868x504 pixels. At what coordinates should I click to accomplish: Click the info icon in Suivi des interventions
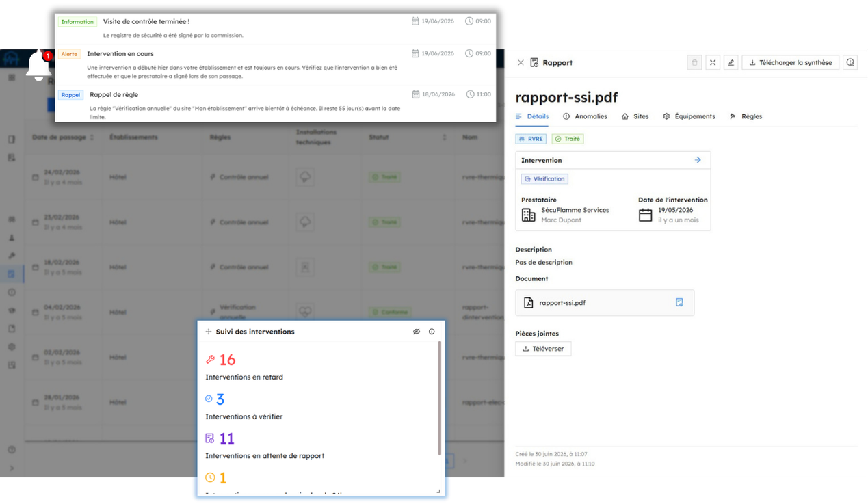click(432, 332)
